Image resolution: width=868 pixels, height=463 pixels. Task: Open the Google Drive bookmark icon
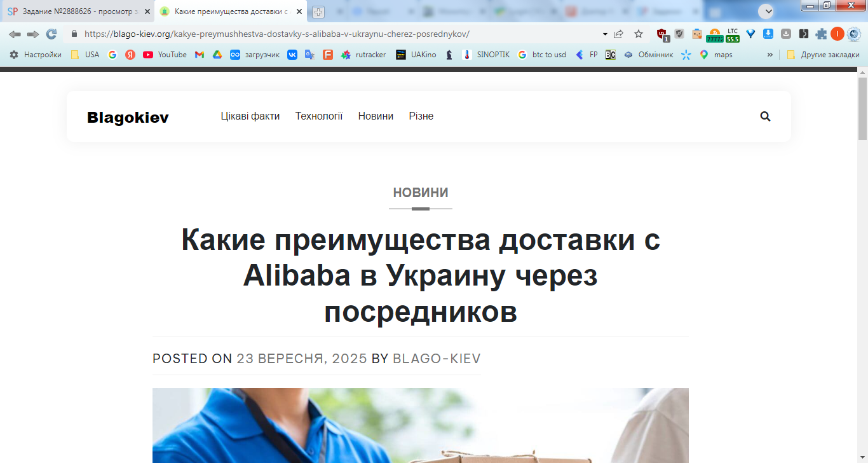(x=217, y=55)
